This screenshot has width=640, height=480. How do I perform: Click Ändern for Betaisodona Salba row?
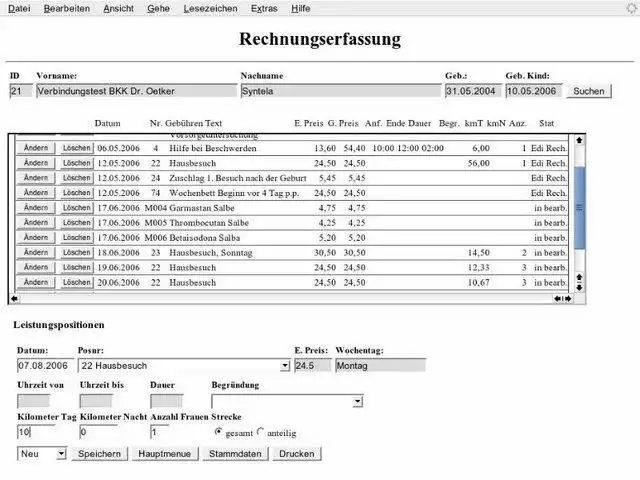pos(36,237)
